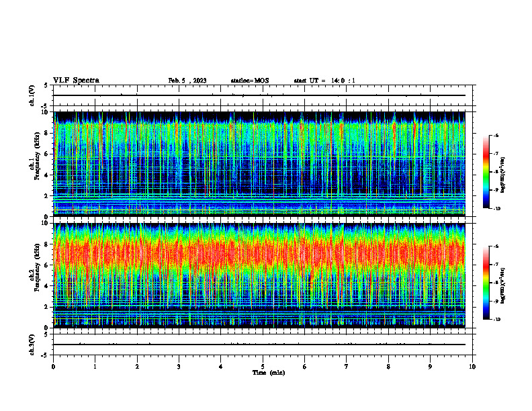This screenshot has height=411, width=532.
Task: Click the "-7" label on ch.2 color bar
Action: [496, 265]
